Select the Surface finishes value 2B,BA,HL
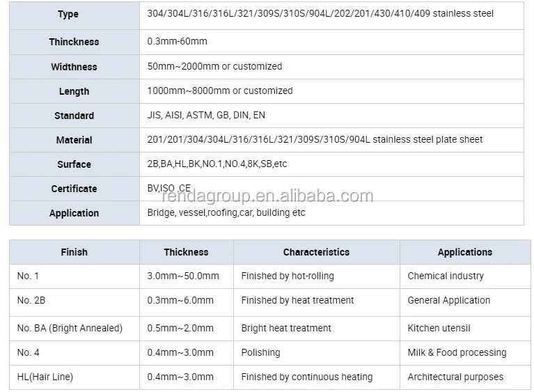 (x=217, y=164)
